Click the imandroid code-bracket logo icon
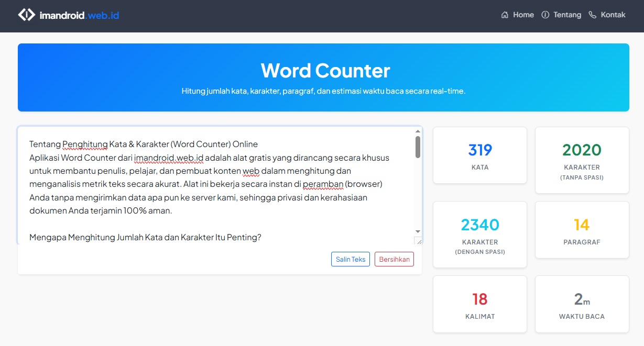The height and width of the screenshot is (346, 644). pos(26,15)
